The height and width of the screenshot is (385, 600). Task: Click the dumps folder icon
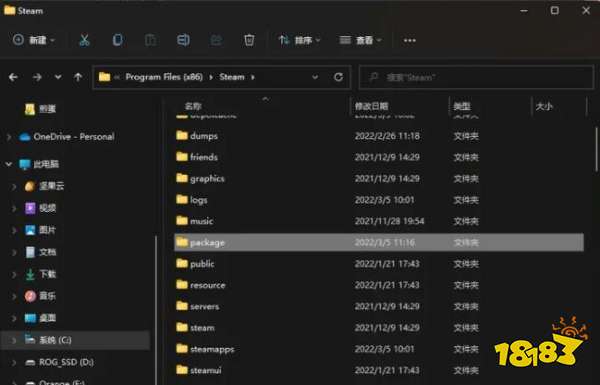182,135
